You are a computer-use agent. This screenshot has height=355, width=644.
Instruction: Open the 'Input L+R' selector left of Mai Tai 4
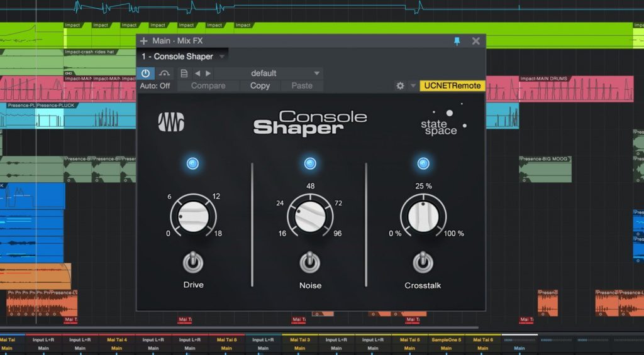point(80,340)
